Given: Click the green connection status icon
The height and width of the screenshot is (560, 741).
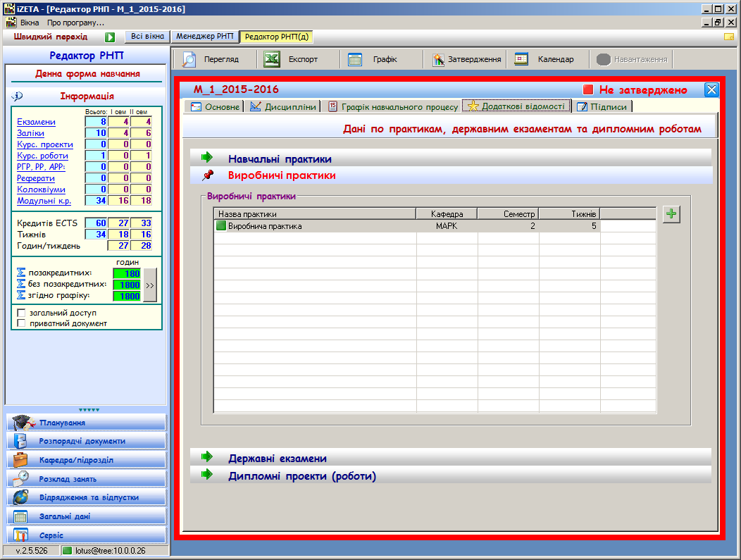Looking at the screenshot, I should point(67,551).
